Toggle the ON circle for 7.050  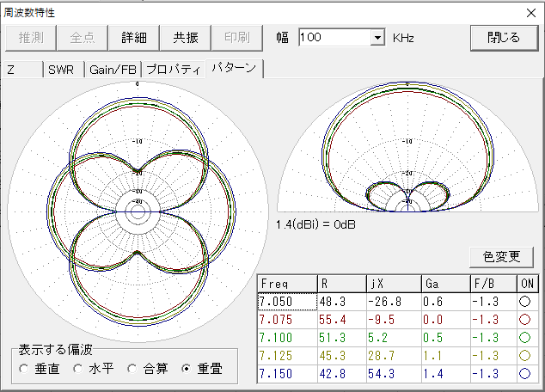[525, 301]
